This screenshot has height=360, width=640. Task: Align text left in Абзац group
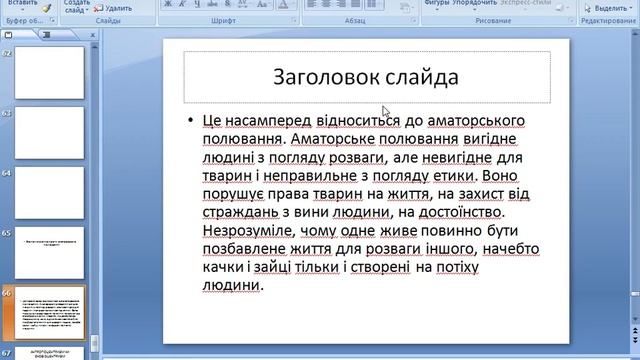[x=312, y=4]
